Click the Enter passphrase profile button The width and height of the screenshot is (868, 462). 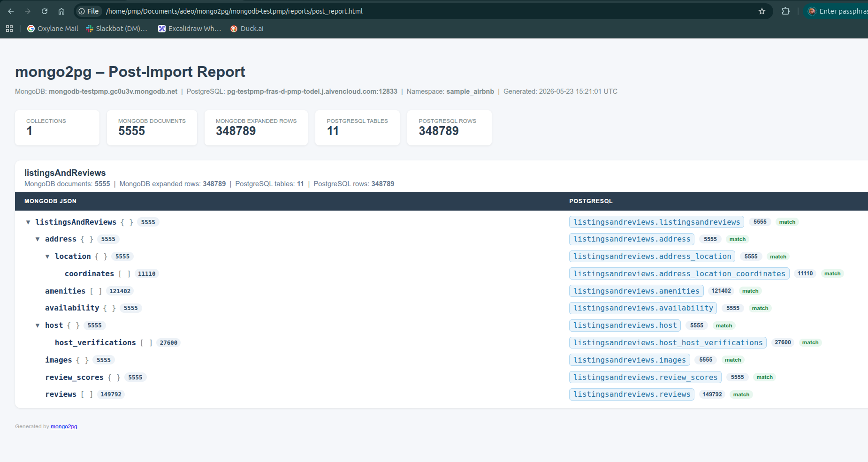point(837,11)
